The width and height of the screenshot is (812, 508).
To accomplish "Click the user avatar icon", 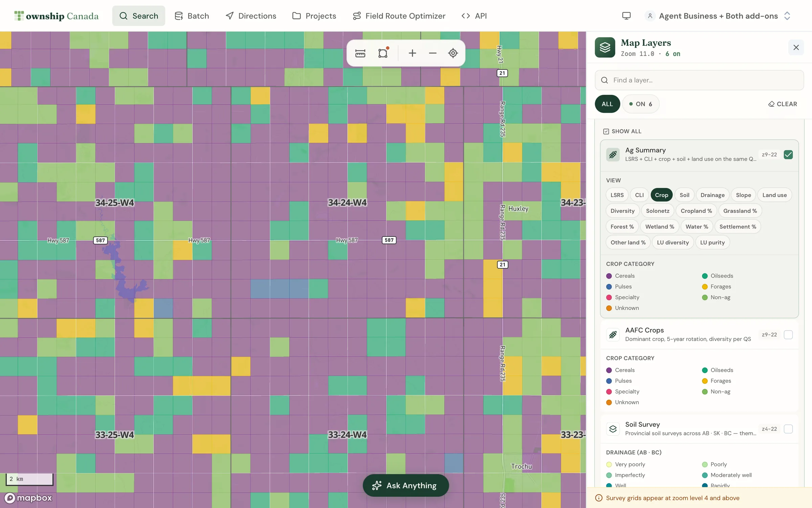I will click(x=650, y=16).
